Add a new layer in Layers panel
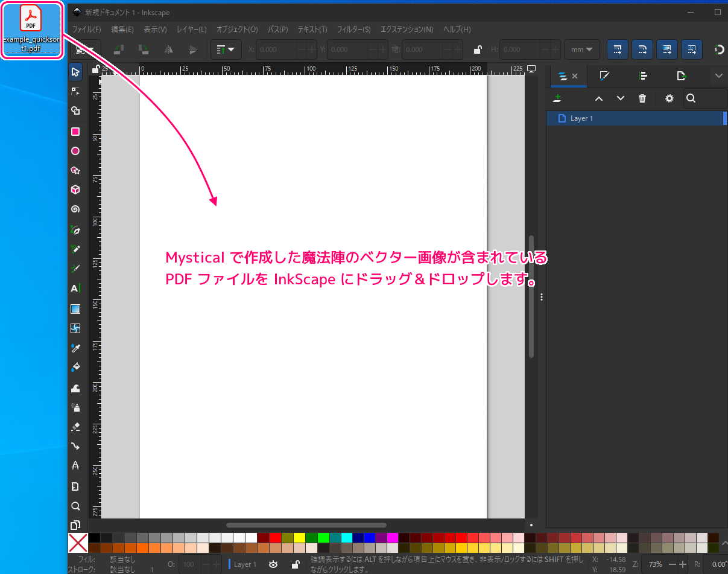The width and height of the screenshot is (728, 574). [557, 98]
